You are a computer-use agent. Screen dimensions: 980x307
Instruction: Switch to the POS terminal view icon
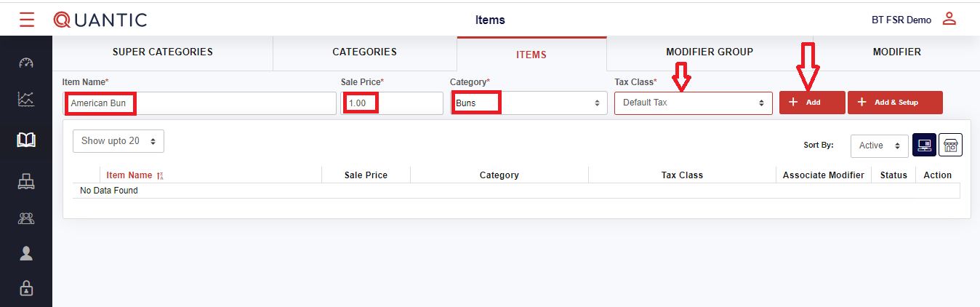924,145
